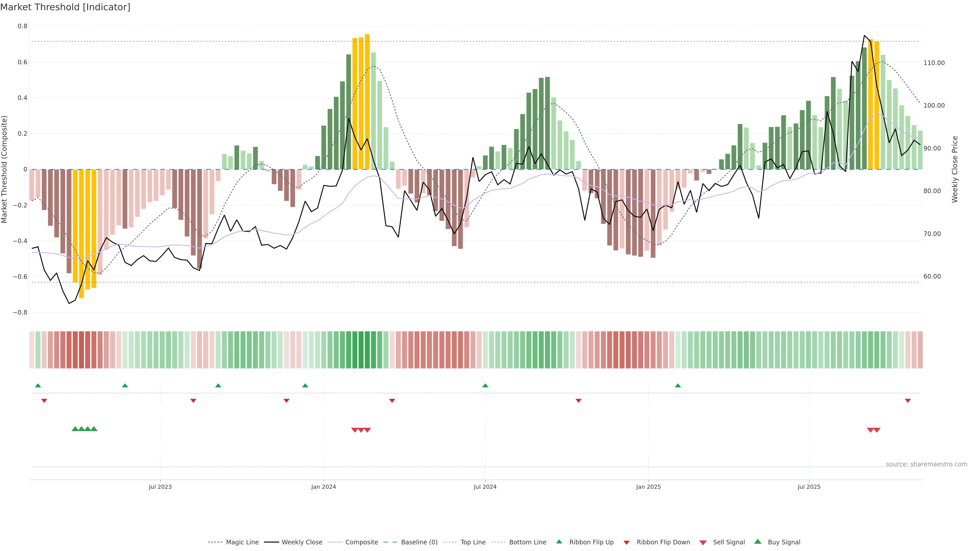
Task: Click the Buy Signal legend triangle icon
Action: pos(758,542)
